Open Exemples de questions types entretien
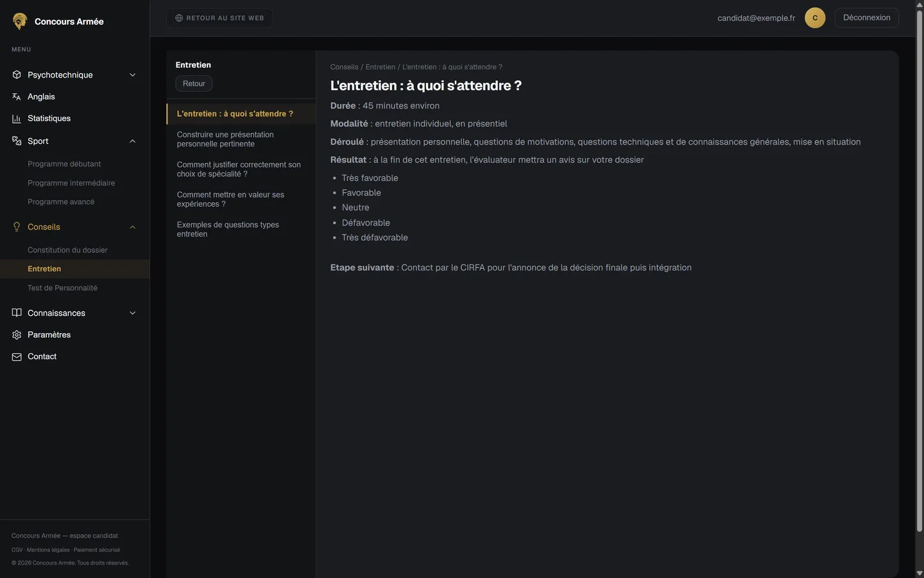The image size is (924, 578). tap(241, 230)
